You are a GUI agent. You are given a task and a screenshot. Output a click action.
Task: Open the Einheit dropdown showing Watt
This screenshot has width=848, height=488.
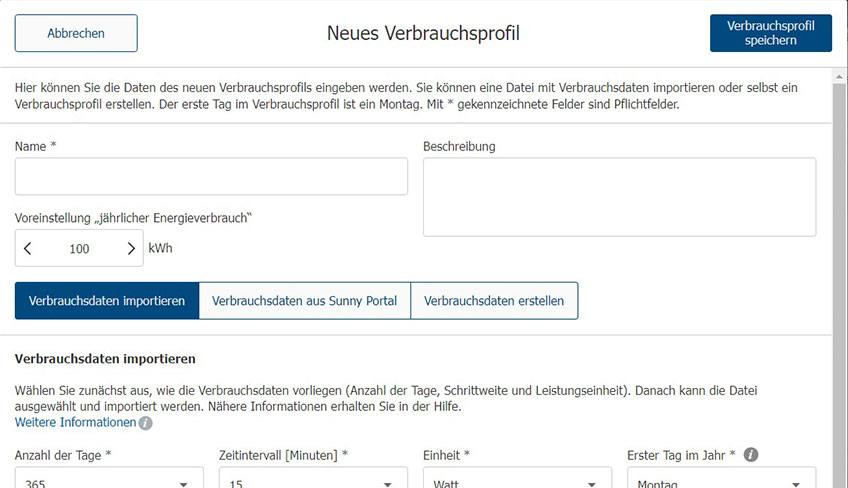click(x=518, y=478)
